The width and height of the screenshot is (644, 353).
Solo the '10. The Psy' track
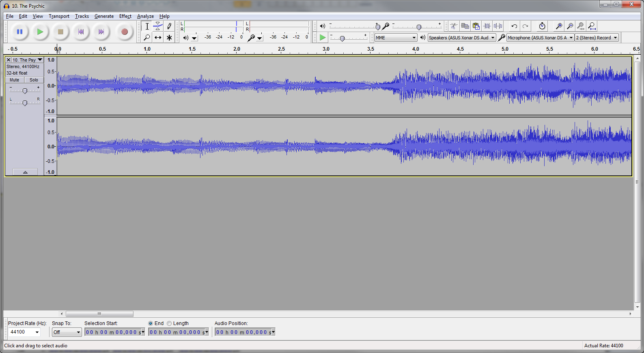click(x=34, y=80)
